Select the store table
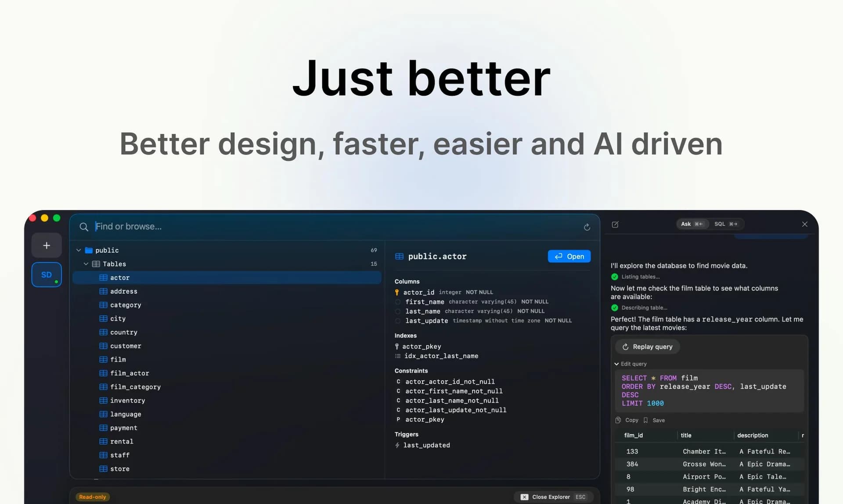843x504 pixels. pos(227,469)
